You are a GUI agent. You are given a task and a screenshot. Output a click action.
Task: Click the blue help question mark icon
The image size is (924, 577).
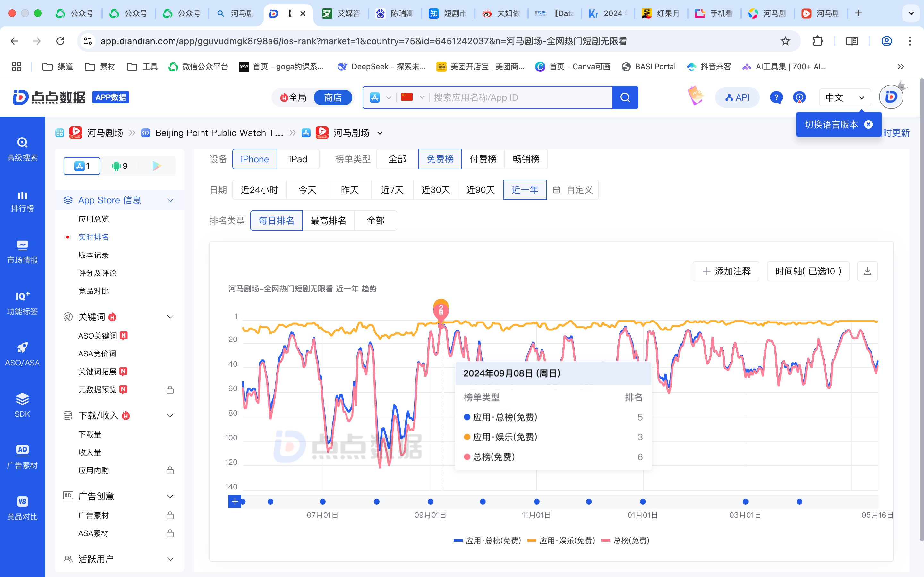pos(775,97)
